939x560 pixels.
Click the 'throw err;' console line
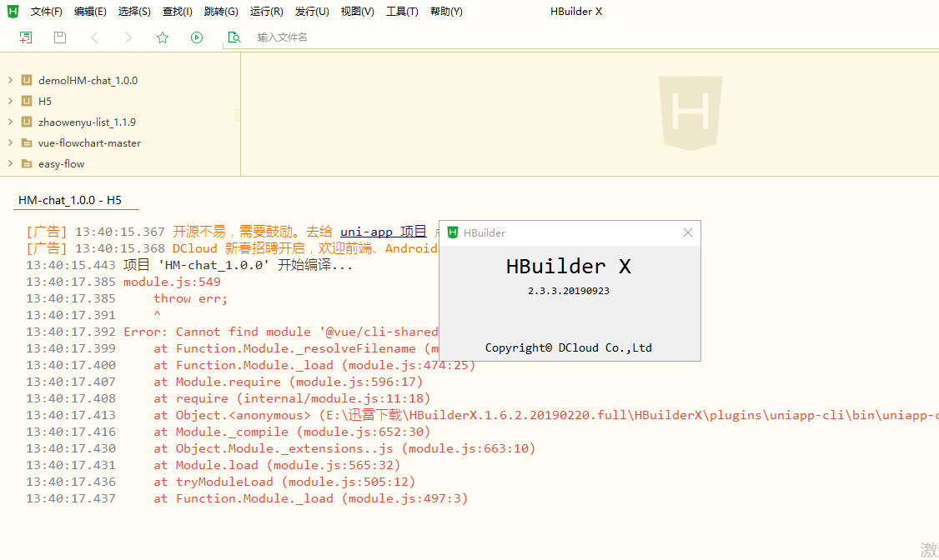click(x=190, y=298)
